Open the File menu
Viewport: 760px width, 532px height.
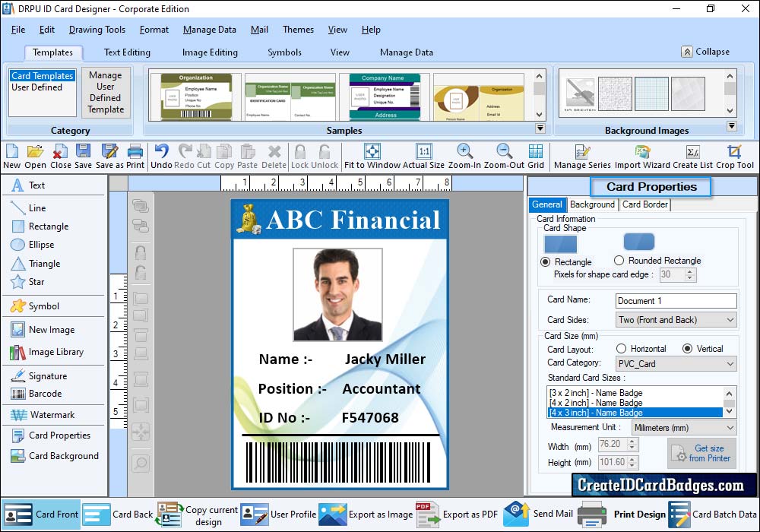click(x=18, y=30)
